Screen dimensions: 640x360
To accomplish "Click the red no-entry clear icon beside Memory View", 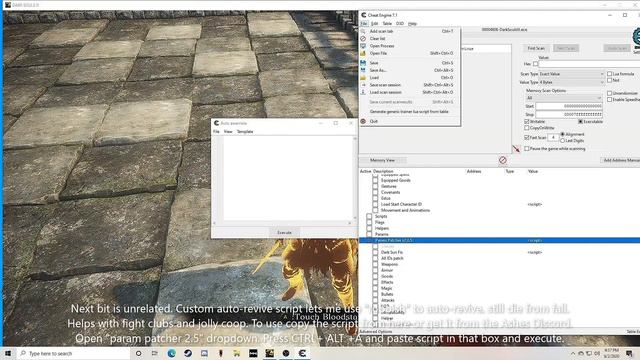I will [502, 160].
